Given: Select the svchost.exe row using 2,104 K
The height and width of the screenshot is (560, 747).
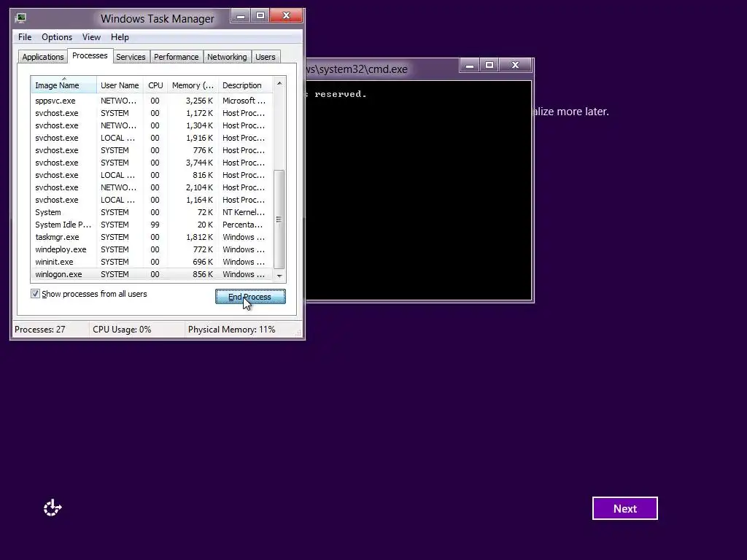Looking at the screenshot, I should point(152,187).
